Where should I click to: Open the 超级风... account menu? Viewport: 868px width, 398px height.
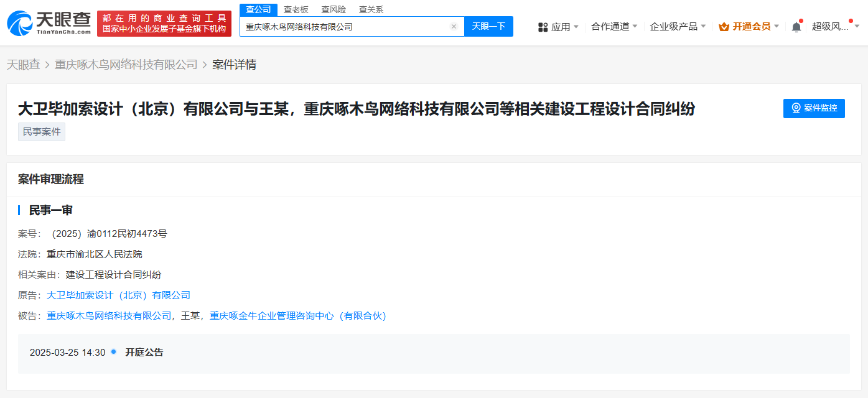tap(836, 27)
